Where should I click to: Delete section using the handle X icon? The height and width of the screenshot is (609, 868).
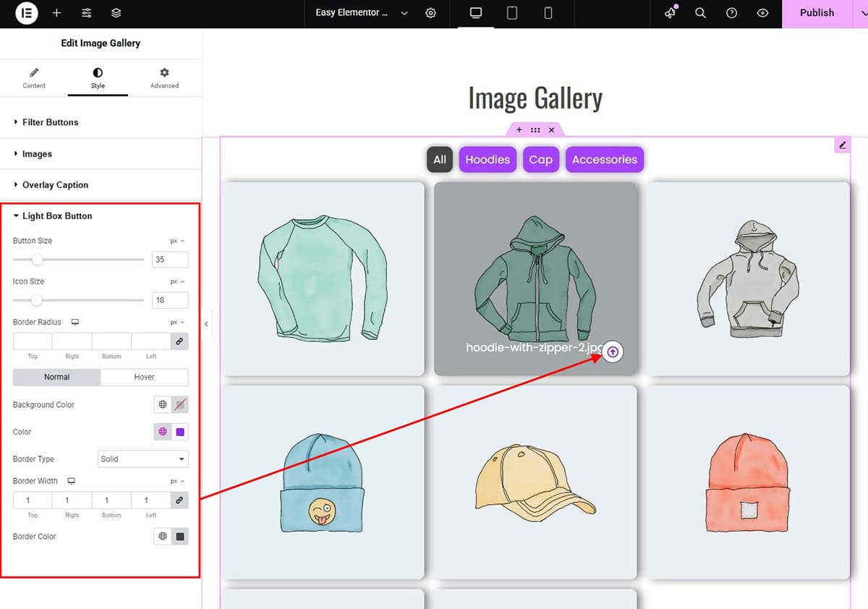click(551, 130)
